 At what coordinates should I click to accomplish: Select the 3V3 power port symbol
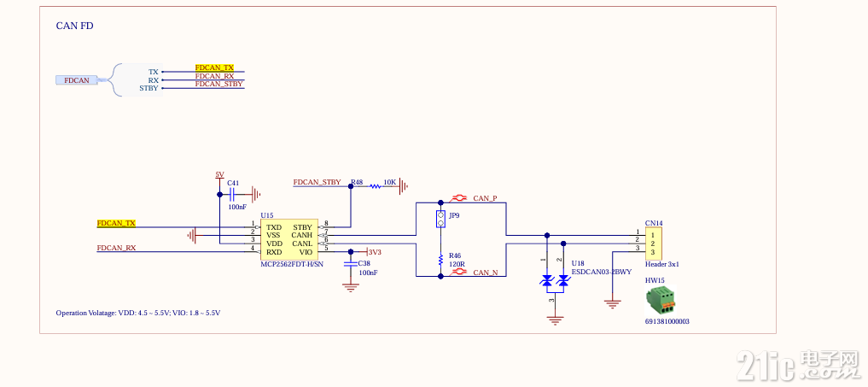click(x=374, y=252)
